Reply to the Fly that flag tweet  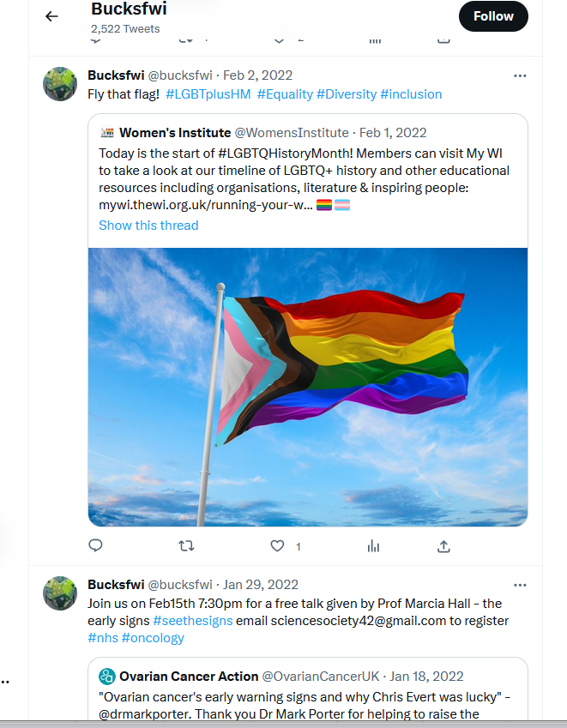pos(96,545)
